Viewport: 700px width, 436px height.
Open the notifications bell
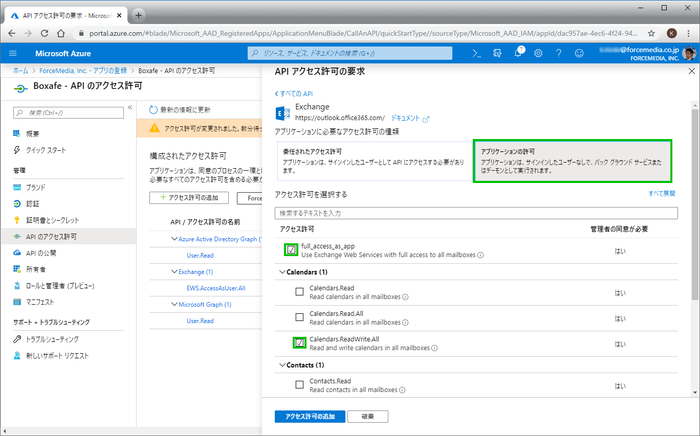click(x=518, y=53)
